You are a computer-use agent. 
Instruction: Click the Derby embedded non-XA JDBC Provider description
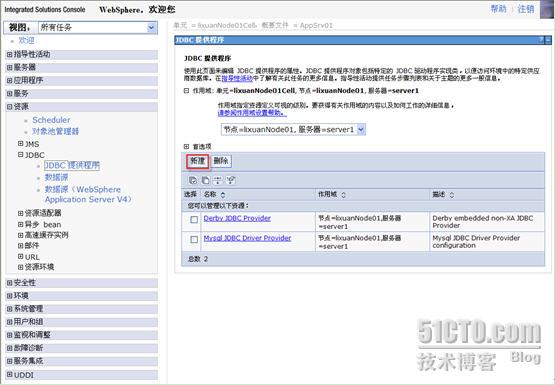point(482,222)
